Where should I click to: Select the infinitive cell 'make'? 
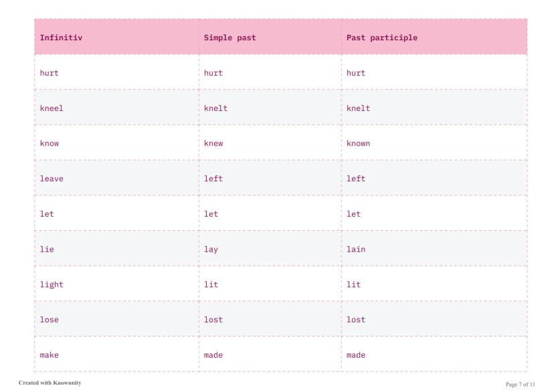click(x=50, y=355)
